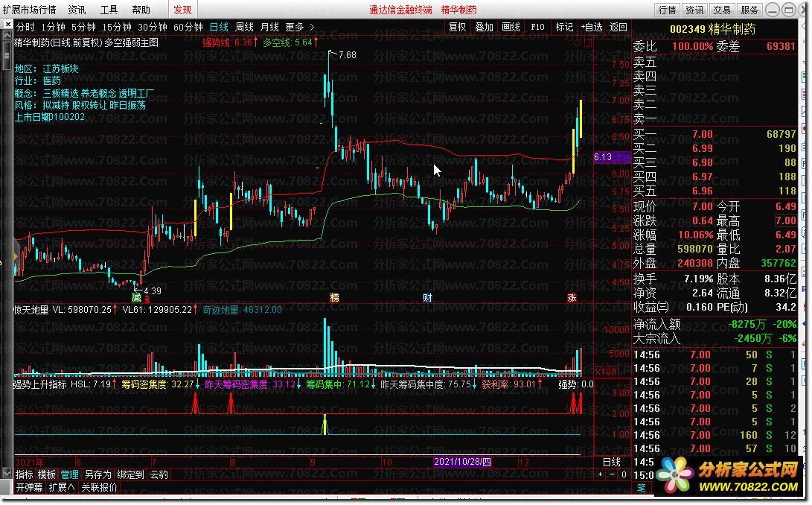Click the 行业 医药 link
This screenshot has height=505, width=812.
tap(38, 81)
